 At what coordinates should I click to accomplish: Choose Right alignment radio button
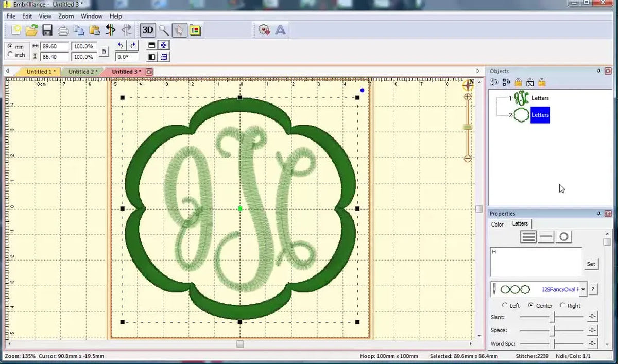562,305
